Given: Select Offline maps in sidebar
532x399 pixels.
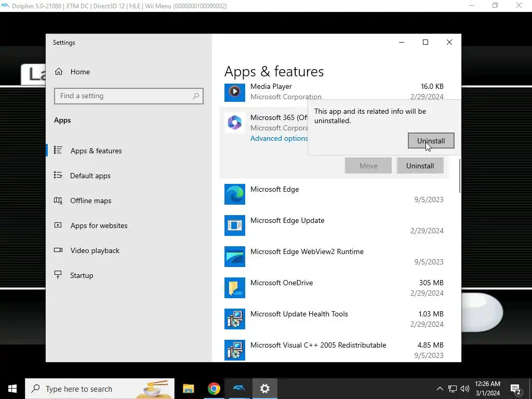Looking at the screenshot, I should pyautogui.click(x=90, y=201).
